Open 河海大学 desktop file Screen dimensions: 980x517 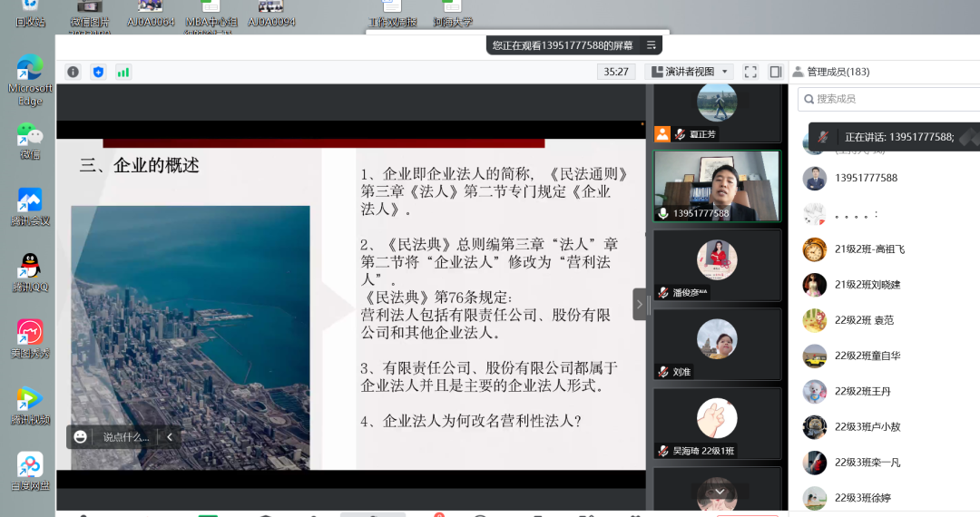tap(453, 14)
